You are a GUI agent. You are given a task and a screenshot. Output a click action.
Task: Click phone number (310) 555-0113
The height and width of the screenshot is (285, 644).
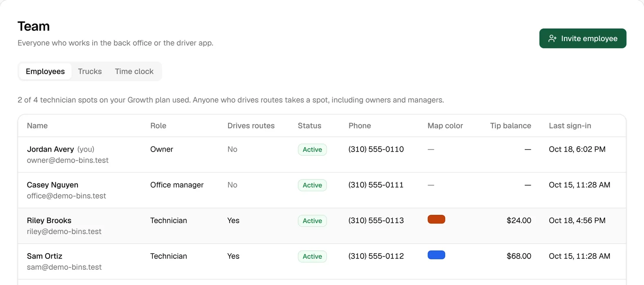coord(376,221)
